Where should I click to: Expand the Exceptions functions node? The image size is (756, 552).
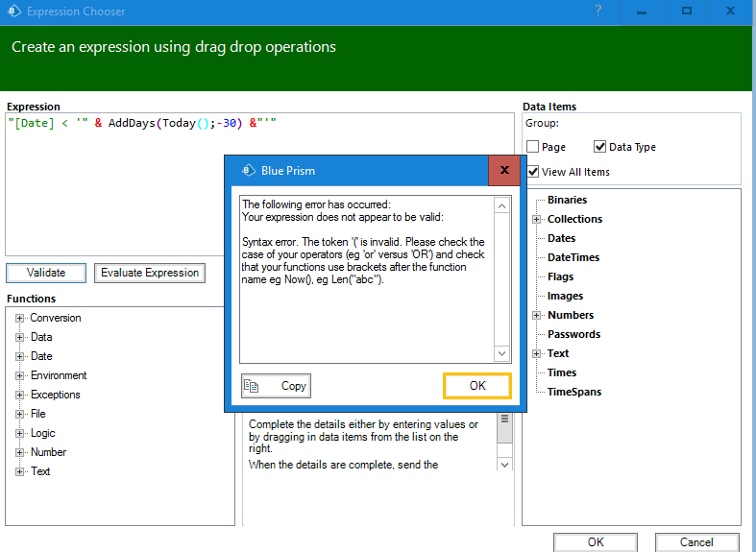coord(19,395)
